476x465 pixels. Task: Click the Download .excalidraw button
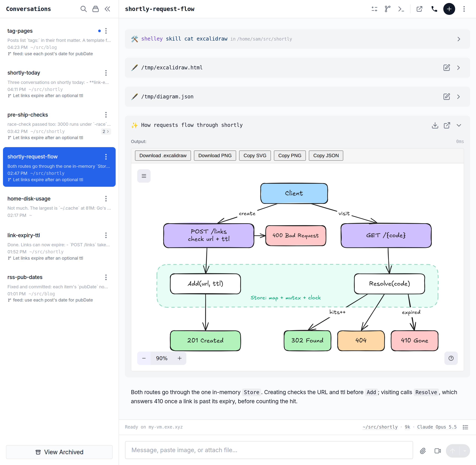coord(163,155)
